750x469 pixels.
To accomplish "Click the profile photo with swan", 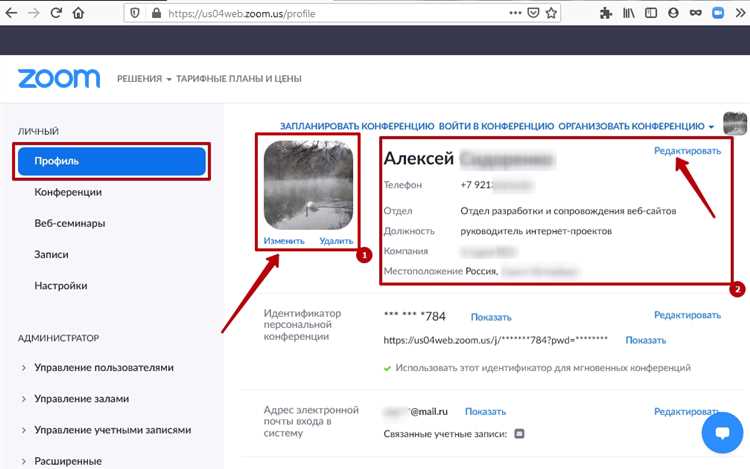I will [x=309, y=185].
